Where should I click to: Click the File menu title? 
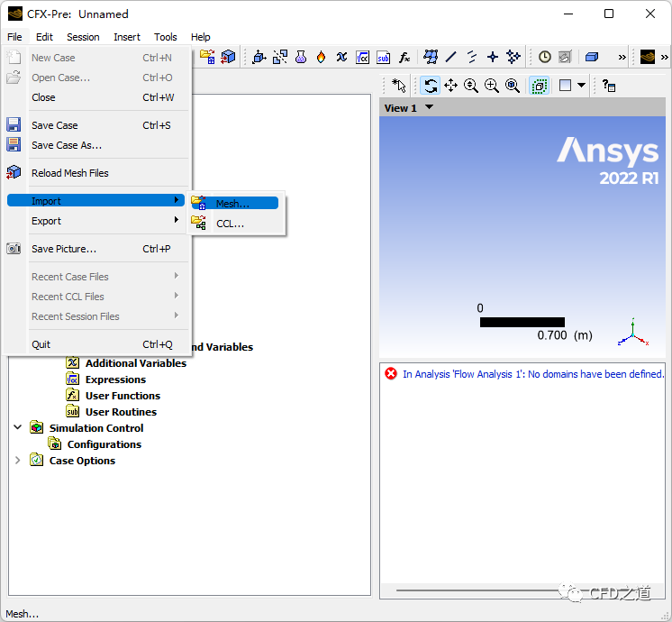click(14, 37)
